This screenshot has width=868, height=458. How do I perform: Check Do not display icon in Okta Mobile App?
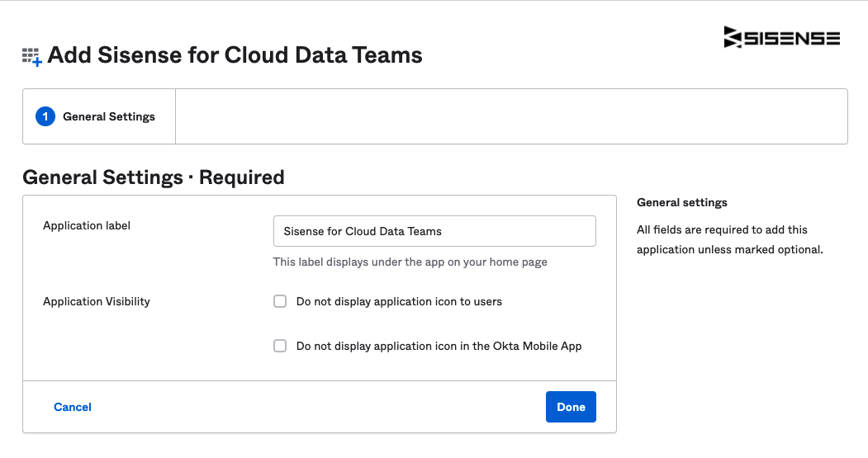click(x=280, y=347)
